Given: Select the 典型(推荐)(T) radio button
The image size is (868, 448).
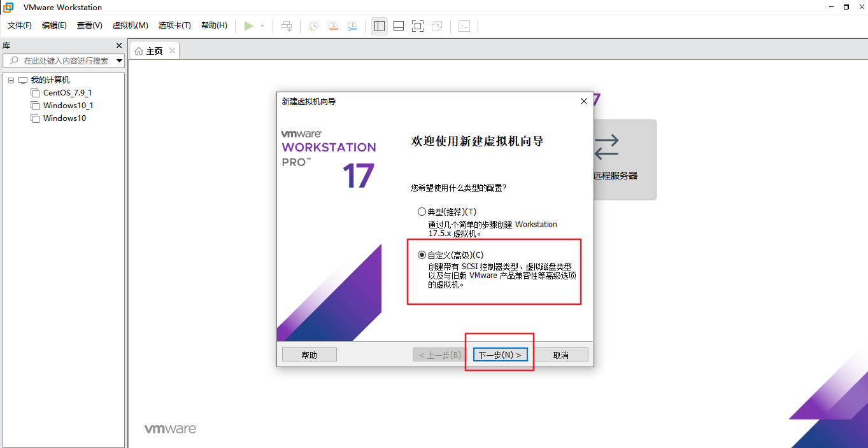Looking at the screenshot, I should [422, 211].
